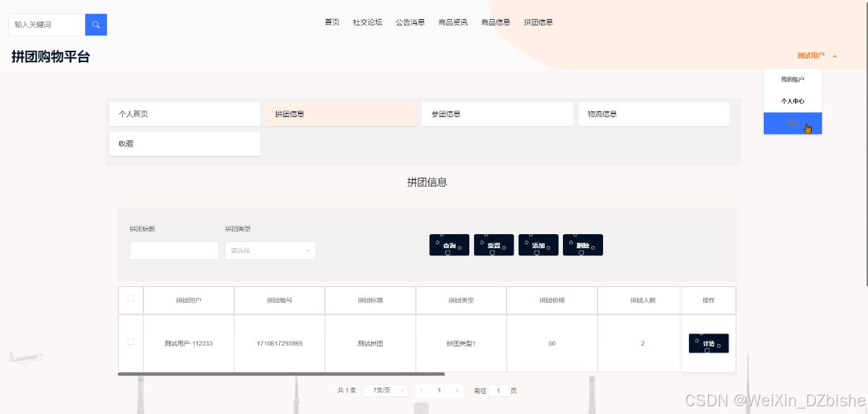868x414 pixels.
Task: Switch to the 拼团信息 sidebar tab
Action: coord(341,114)
